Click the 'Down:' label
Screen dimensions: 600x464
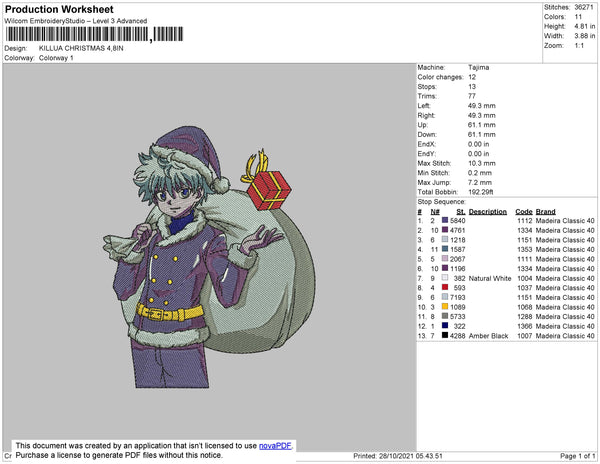427,135
